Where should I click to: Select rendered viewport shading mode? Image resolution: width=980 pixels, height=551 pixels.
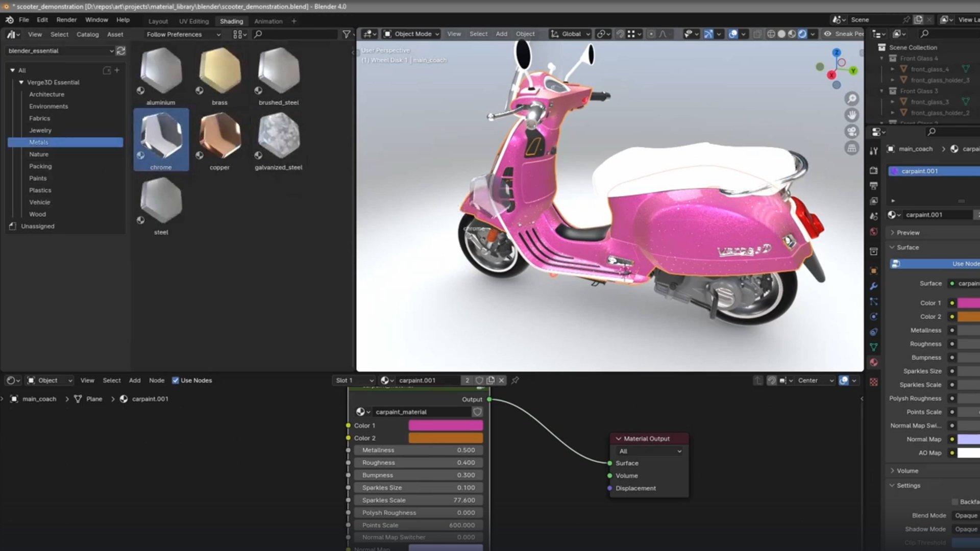802,34
